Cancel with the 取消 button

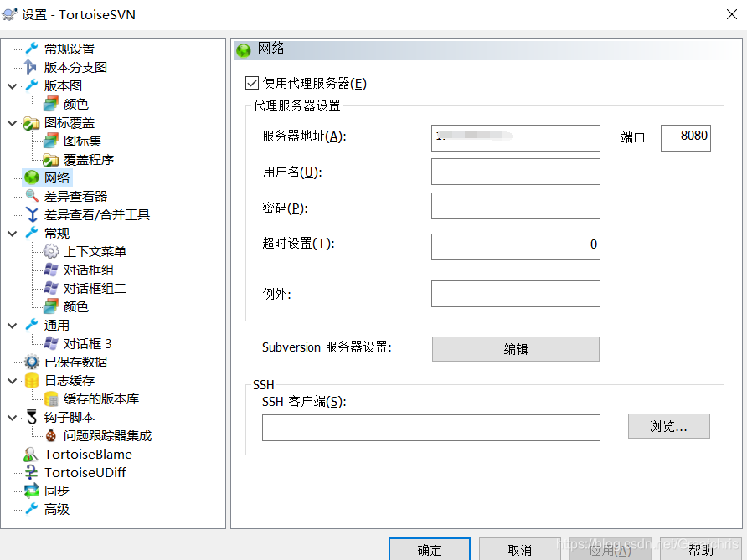519,549
